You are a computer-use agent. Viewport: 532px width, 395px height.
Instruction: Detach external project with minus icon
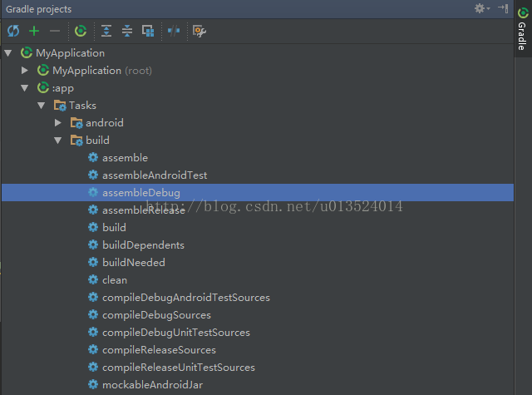pyautogui.click(x=55, y=31)
